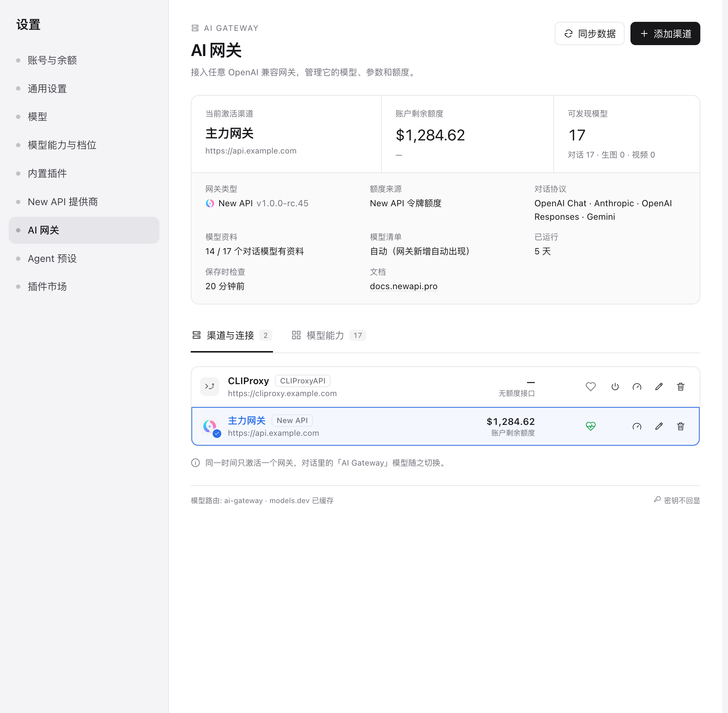This screenshot has width=728, height=713.
Task: Click 无额度接口 label on CLIProxy row
Action: tap(516, 393)
